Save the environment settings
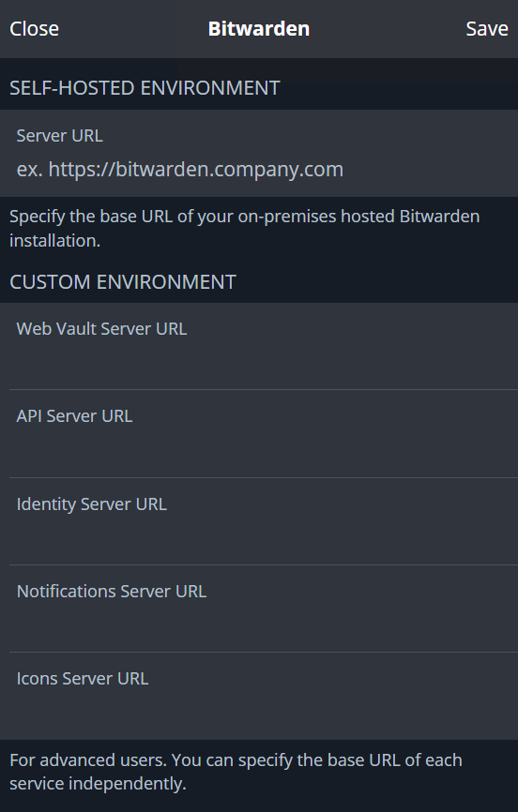The width and height of the screenshot is (518, 812). 486,28
